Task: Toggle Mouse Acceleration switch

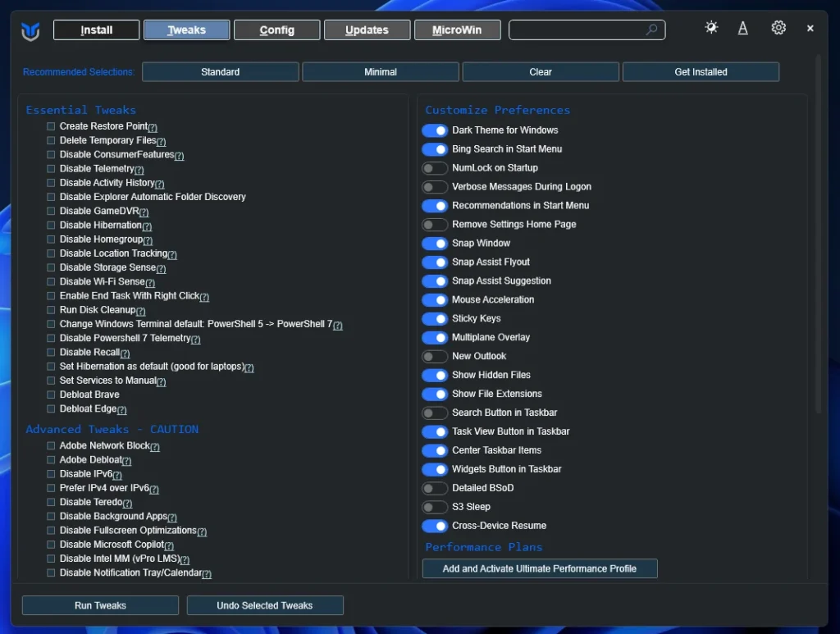Action: (435, 300)
